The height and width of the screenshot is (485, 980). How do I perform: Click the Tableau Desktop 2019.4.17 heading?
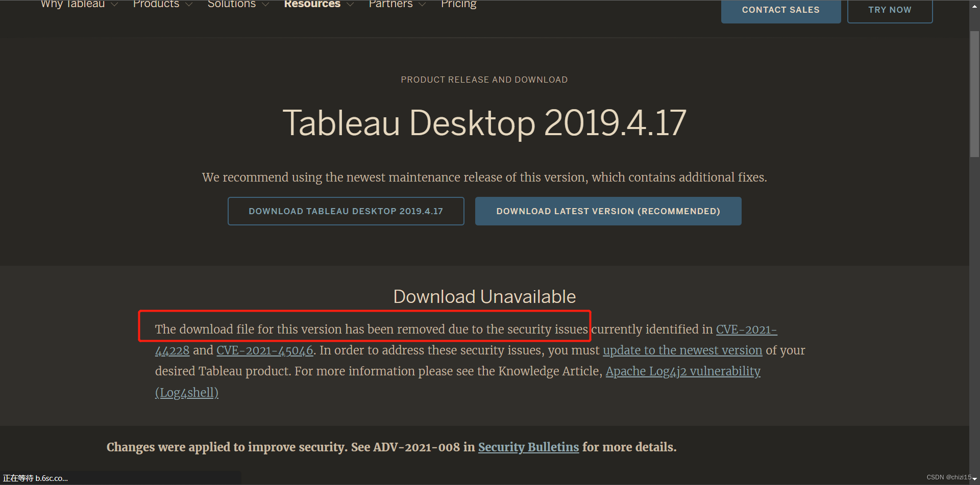(x=484, y=123)
